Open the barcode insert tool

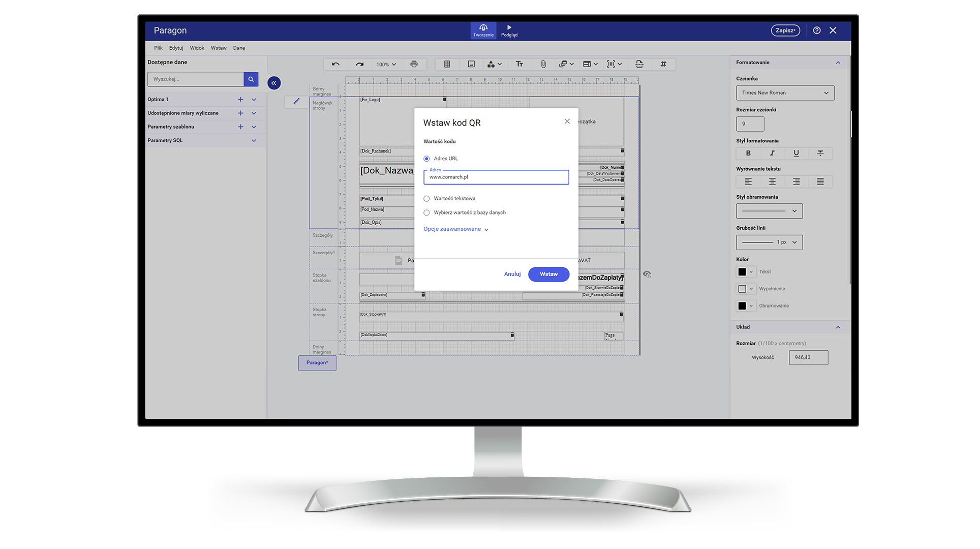point(614,64)
